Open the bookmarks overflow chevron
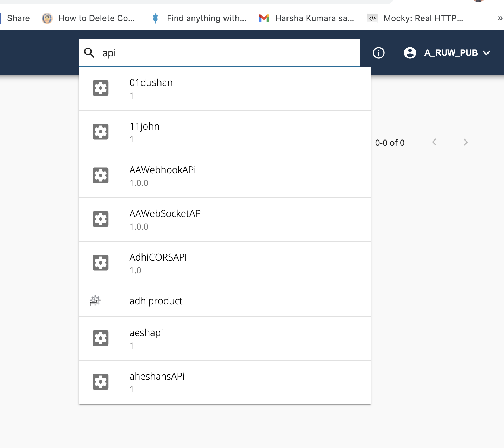 coord(499,18)
